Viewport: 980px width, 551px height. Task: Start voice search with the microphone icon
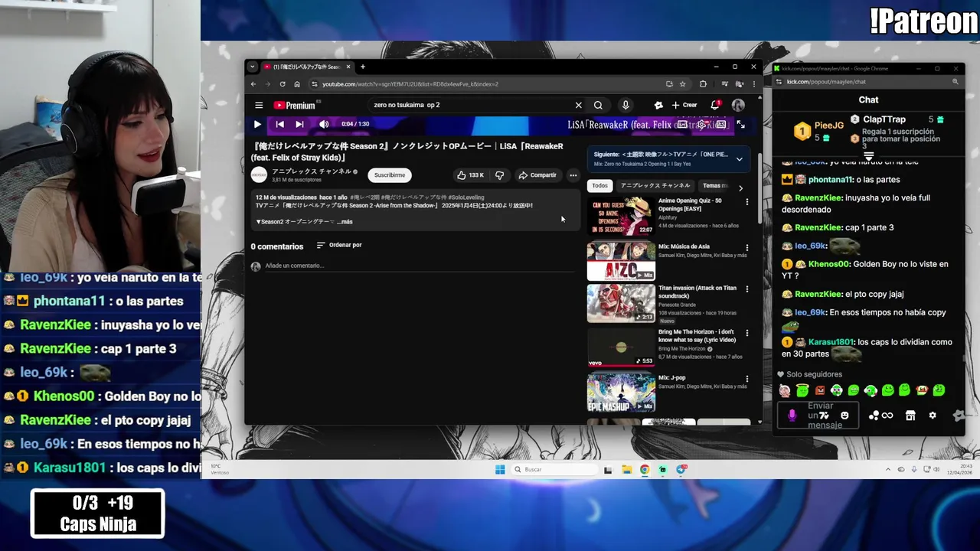(x=626, y=106)
